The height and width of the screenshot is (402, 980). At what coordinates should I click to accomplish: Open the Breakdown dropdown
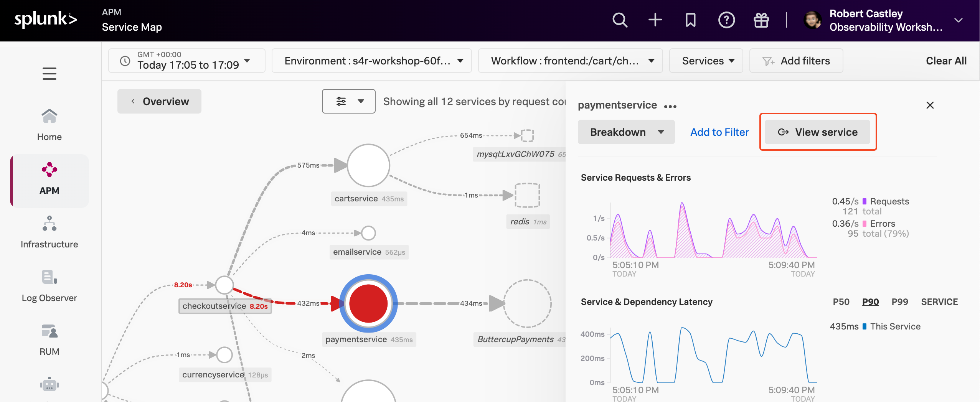(x=626, y=132)
